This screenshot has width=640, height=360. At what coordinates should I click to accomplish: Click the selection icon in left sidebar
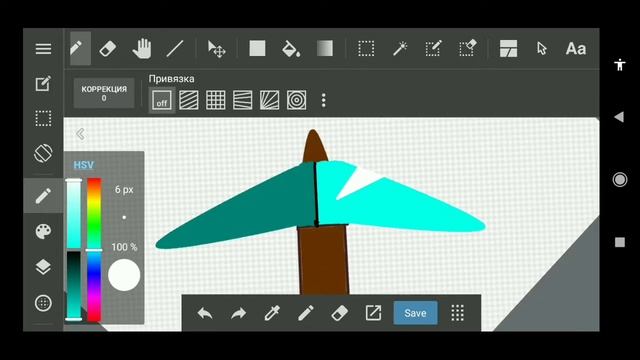[x=43, y=118]
